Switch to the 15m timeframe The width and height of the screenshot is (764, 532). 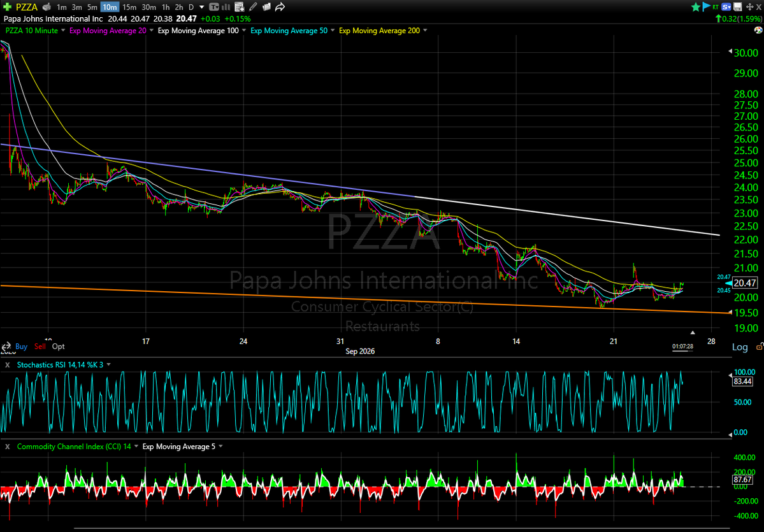129,7
